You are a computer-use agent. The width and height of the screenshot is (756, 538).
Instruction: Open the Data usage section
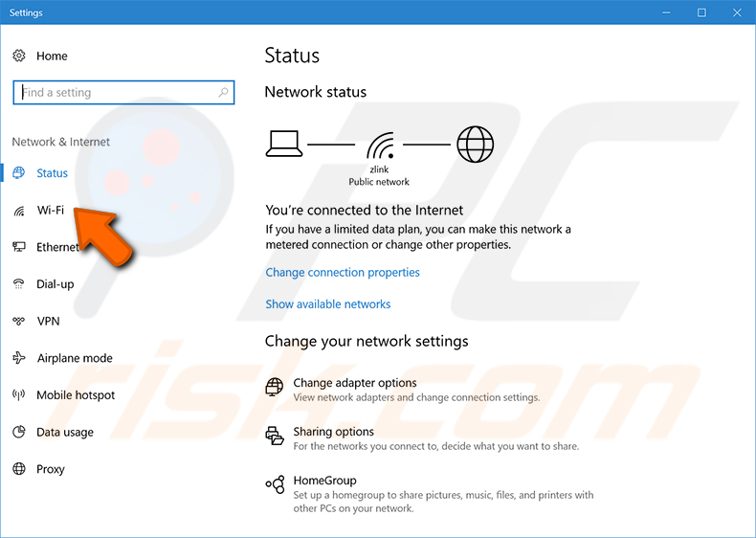click(65, 433)
